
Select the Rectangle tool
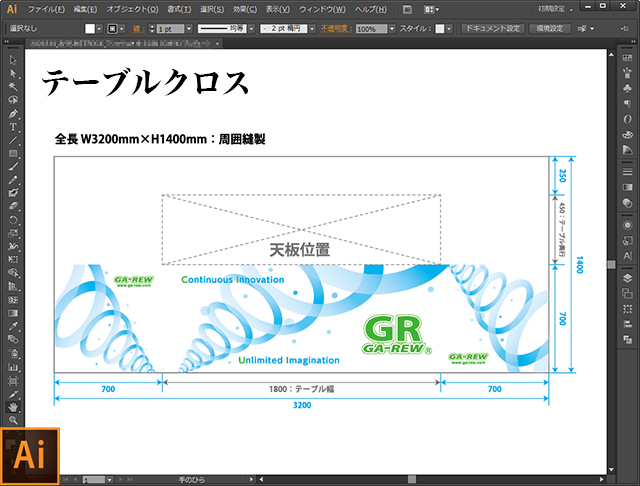click(x=13, y=153)
